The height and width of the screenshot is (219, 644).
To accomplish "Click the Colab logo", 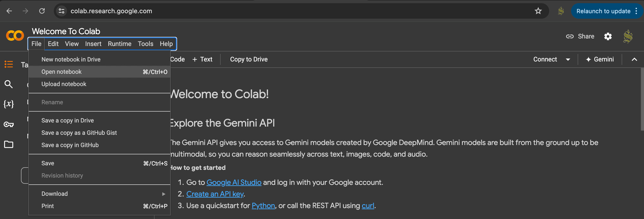I will tap(15, 36).
